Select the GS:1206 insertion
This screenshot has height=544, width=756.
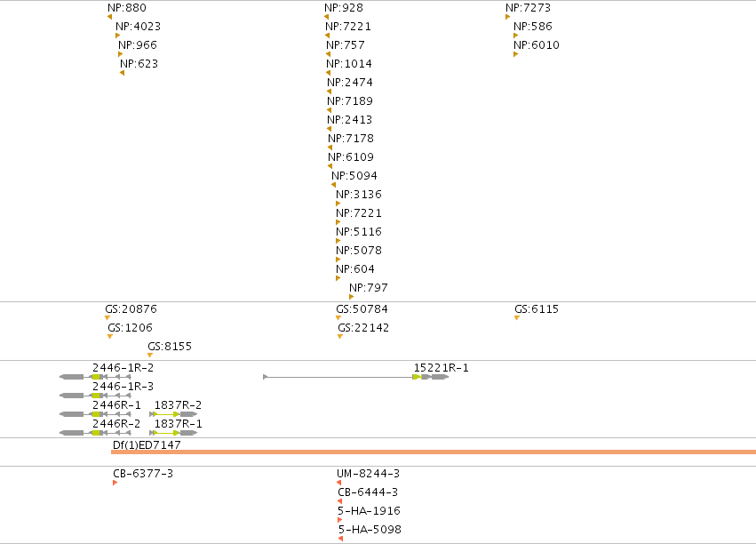point(110,337)
